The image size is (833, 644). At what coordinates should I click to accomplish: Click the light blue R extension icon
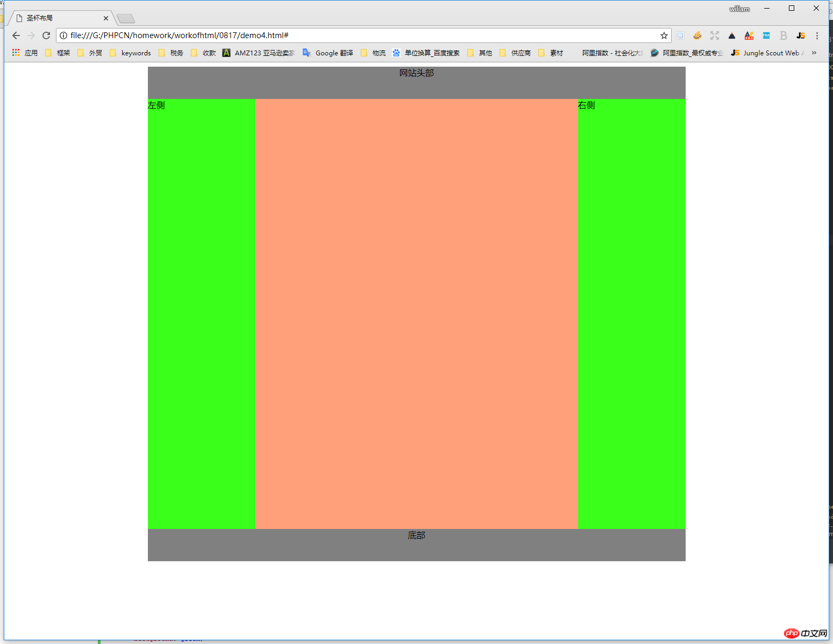pos(680,35)
